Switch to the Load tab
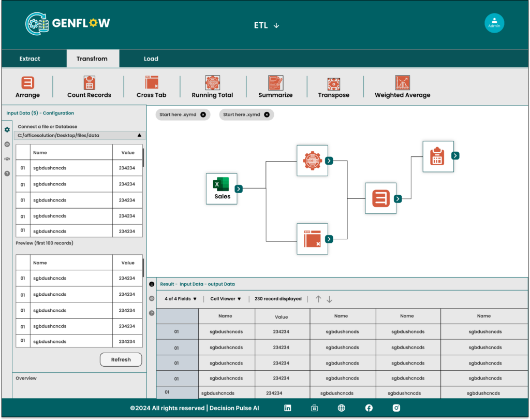530x420 pixels. [151, 59]
